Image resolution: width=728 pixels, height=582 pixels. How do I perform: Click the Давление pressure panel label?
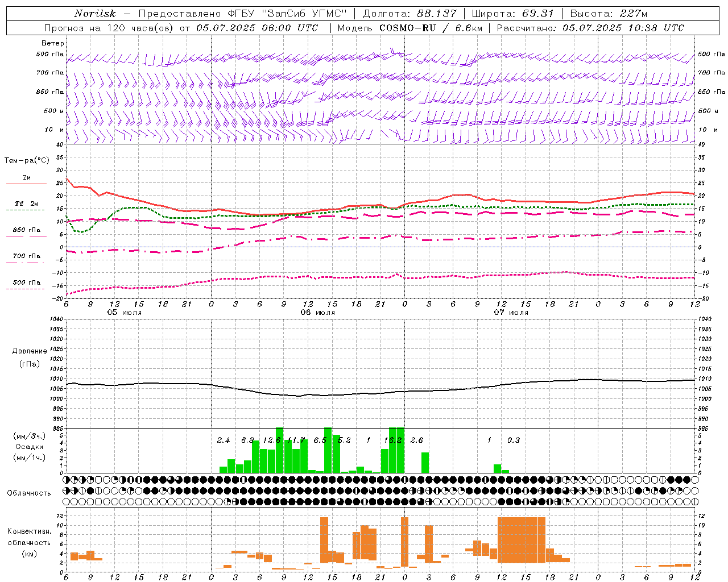click(x=30, y=351)
